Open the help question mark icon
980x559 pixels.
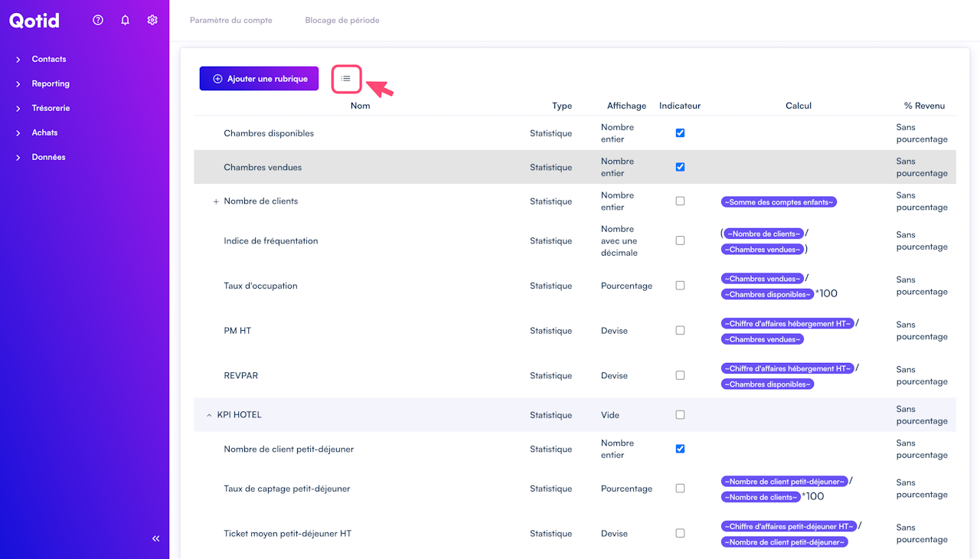(98, 20)
